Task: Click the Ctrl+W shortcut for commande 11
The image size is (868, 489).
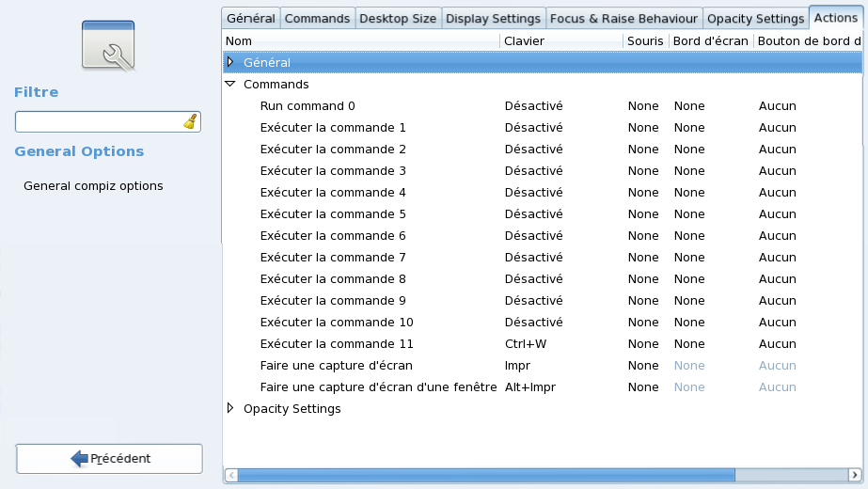Action: point(525,343)
